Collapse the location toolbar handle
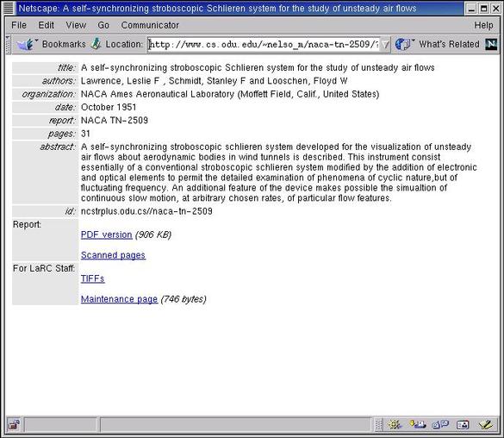The image size is (504, 438). point(9,44)
